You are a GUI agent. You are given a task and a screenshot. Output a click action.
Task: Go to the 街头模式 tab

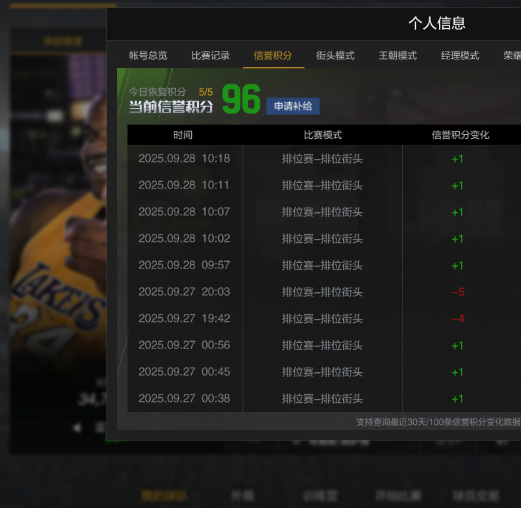(335, 55)
